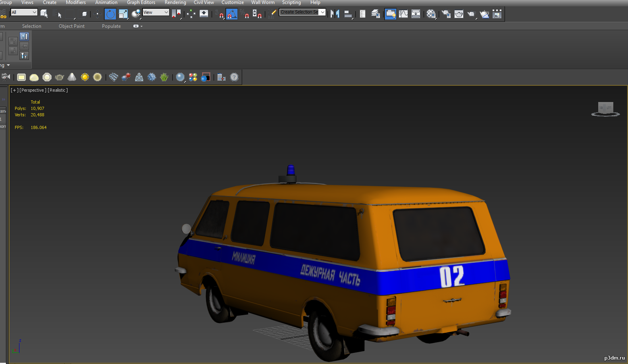This screenshot has height=364, width=628.
Task: Open the Curve Editor icon
Action: tap(403, 14)
